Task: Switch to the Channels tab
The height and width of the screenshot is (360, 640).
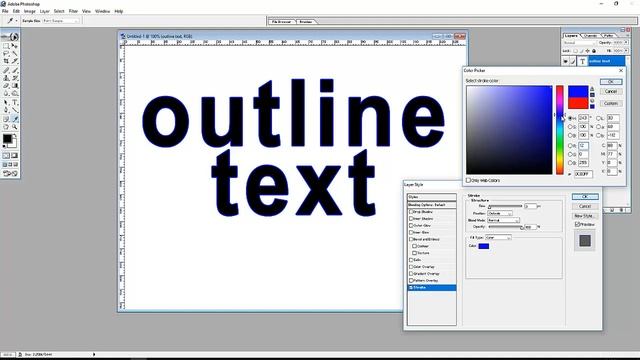Action: tap(590, 36)
